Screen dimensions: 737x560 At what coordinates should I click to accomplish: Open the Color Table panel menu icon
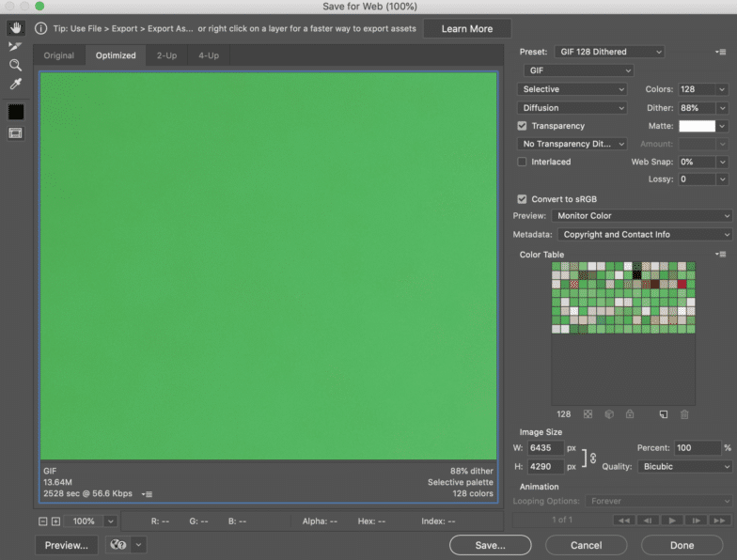click(721, 255)
